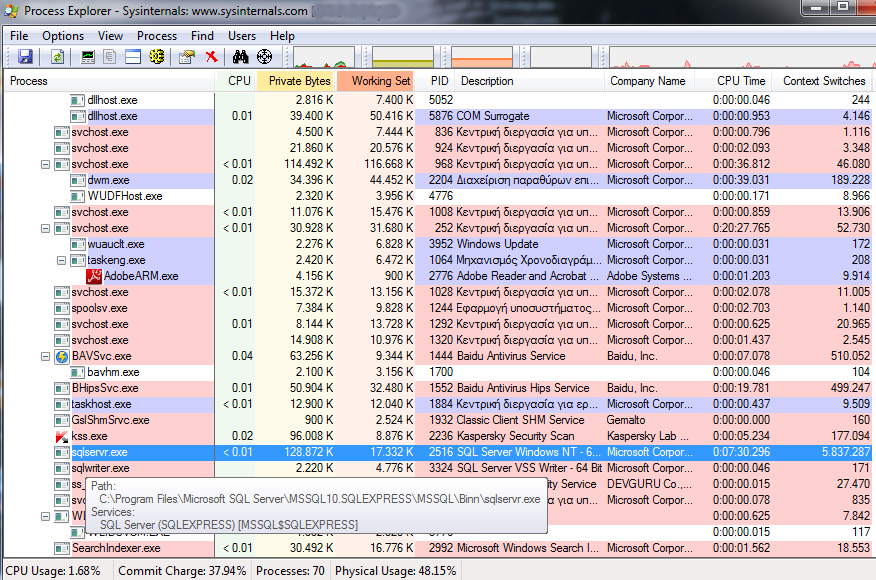Click the Save toolbar icon

(x=25, y=56)
